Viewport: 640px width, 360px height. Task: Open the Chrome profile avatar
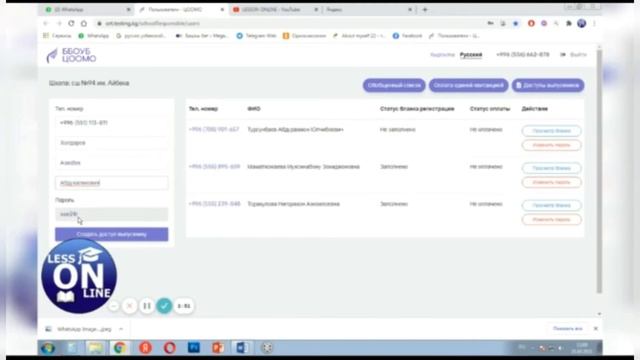point(582,24)
